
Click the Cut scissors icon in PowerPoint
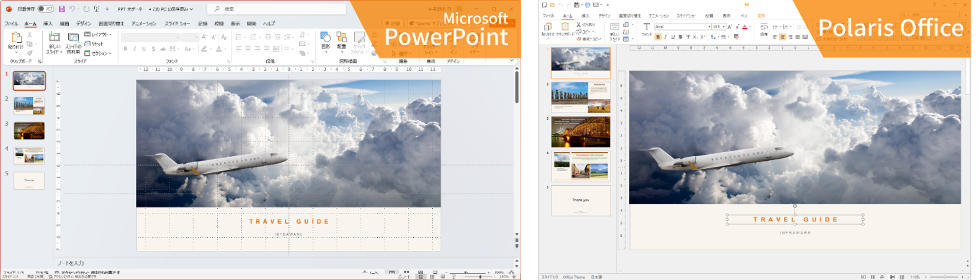coord(30,35)
